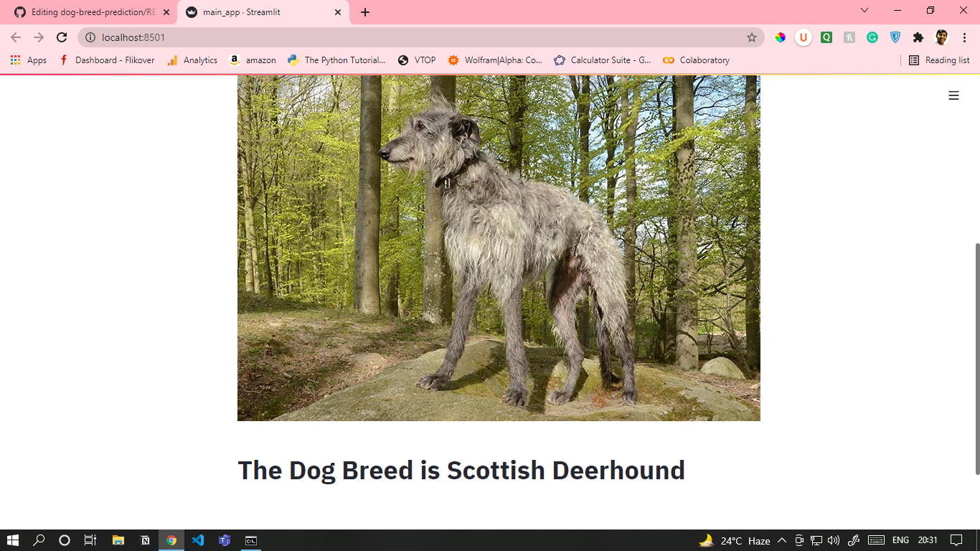Open the Streamlit hamburger menu
The width and height of the screenshot is (980, 551).
click(x=953, y=94)
